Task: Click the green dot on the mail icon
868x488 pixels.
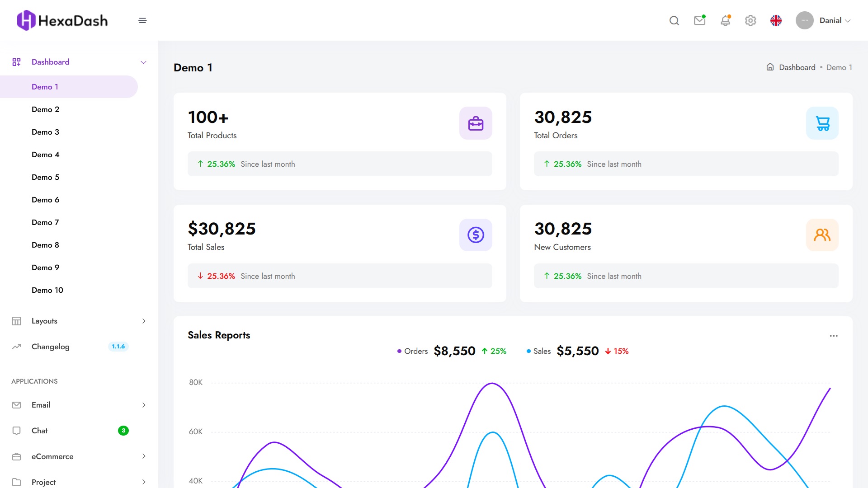Action: (704, 16)
